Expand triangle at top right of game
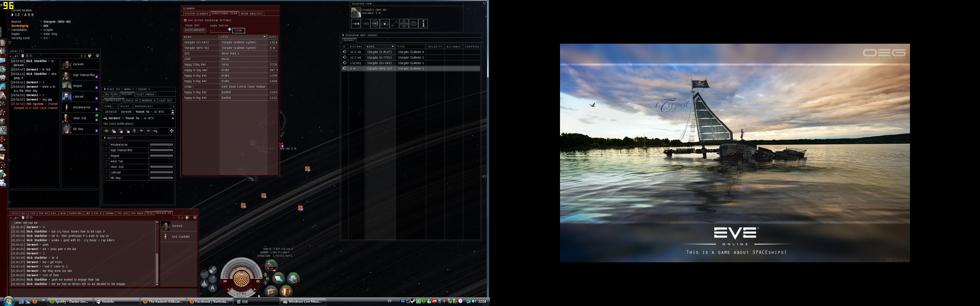 484,3
